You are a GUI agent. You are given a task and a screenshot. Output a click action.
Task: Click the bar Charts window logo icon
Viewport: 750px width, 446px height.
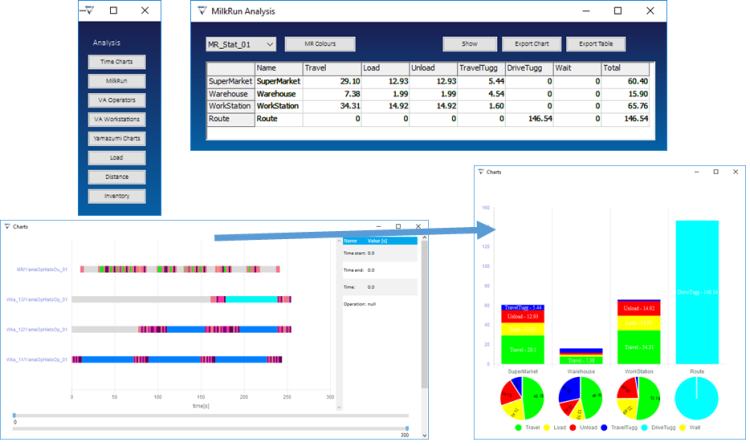pyautogui.click(x=481, y=172)
